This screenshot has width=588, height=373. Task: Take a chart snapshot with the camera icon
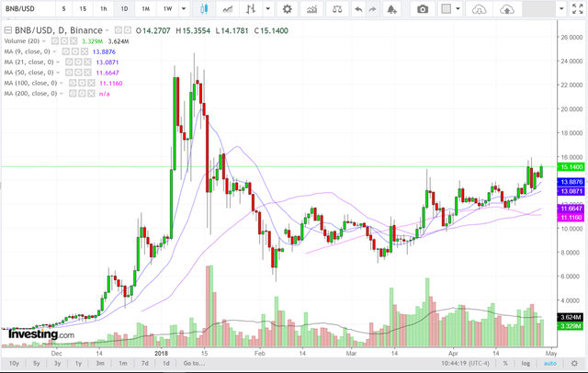(423, 9)
